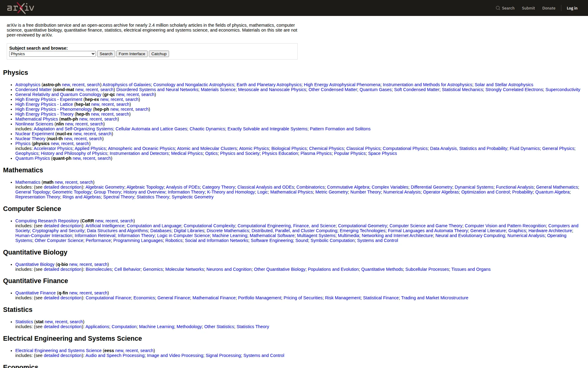This screenshot has height=368, width=588.
Task: Open Solar and Stellar Astrophysics link
Action: tap(504, 85)
